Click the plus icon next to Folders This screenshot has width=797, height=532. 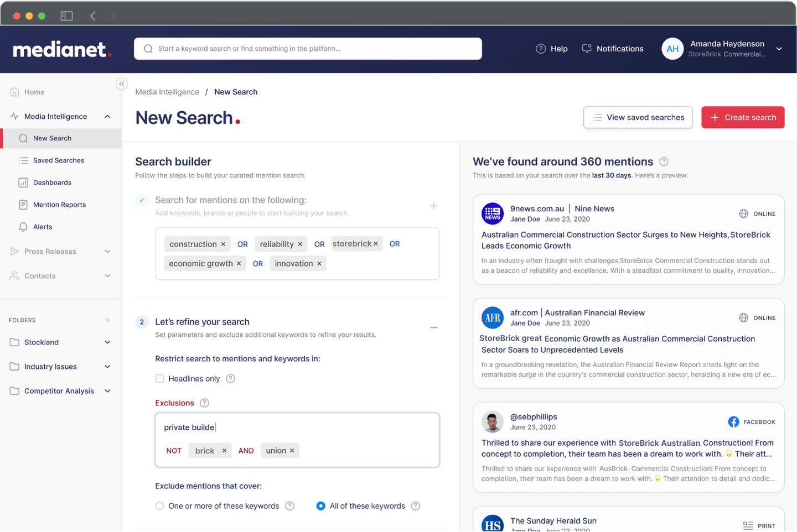point(107,320)
